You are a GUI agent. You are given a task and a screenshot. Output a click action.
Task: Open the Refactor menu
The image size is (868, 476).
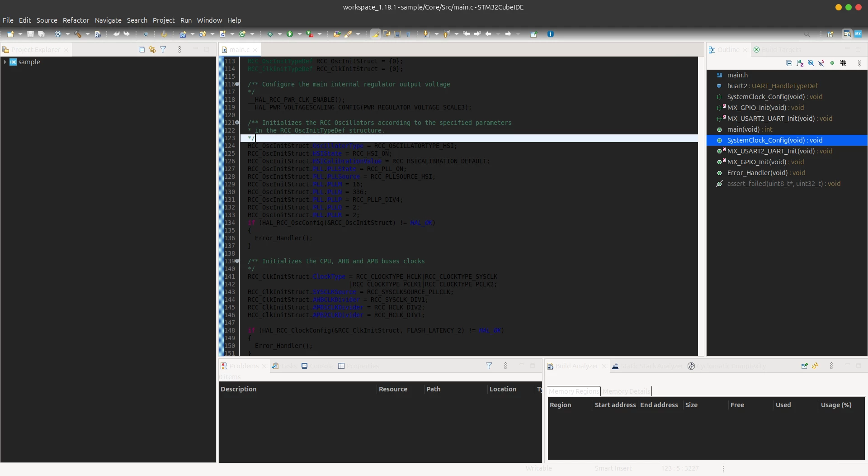coord(76,20)
